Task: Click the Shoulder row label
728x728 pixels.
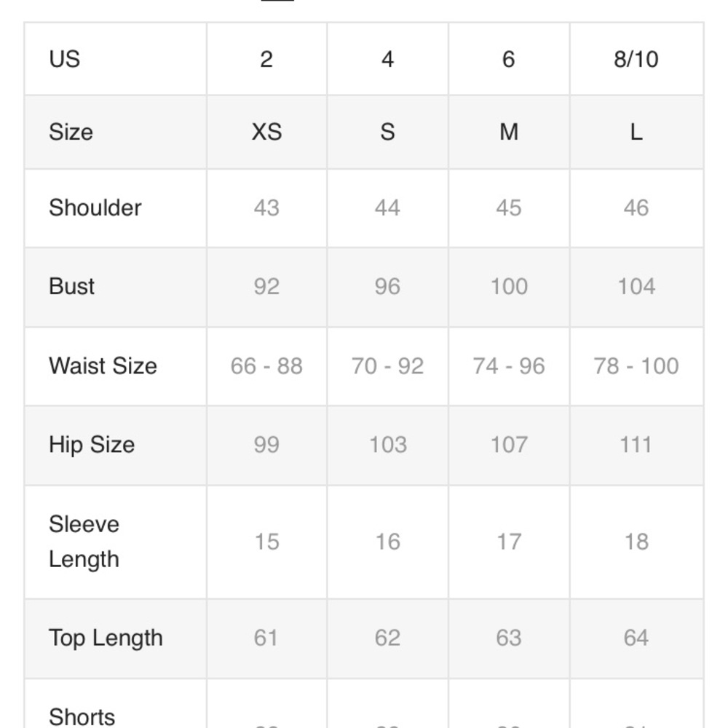Action: (95, 207)
